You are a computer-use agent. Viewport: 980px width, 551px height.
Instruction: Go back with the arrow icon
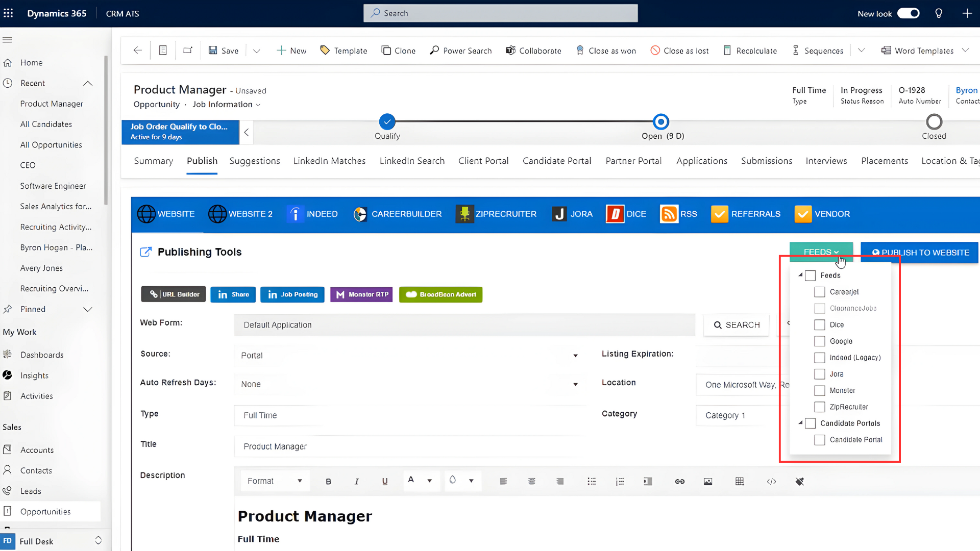pos(137,51)
